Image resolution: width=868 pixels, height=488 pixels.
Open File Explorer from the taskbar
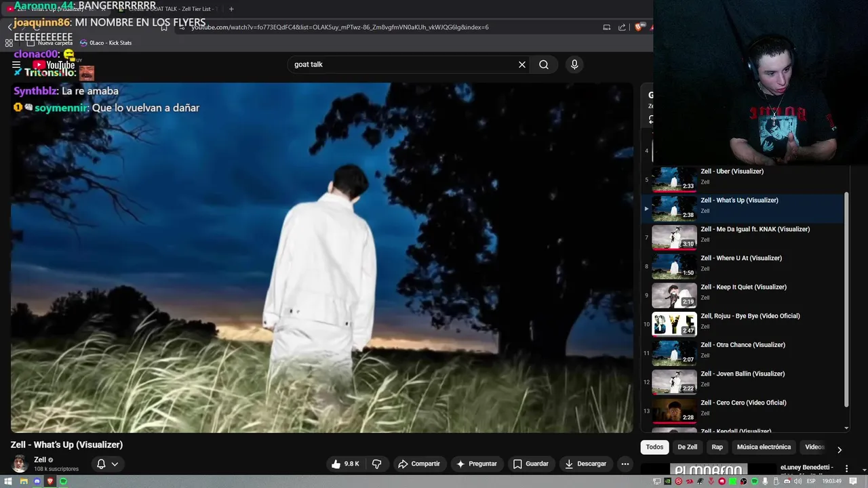tap(24, 481)
